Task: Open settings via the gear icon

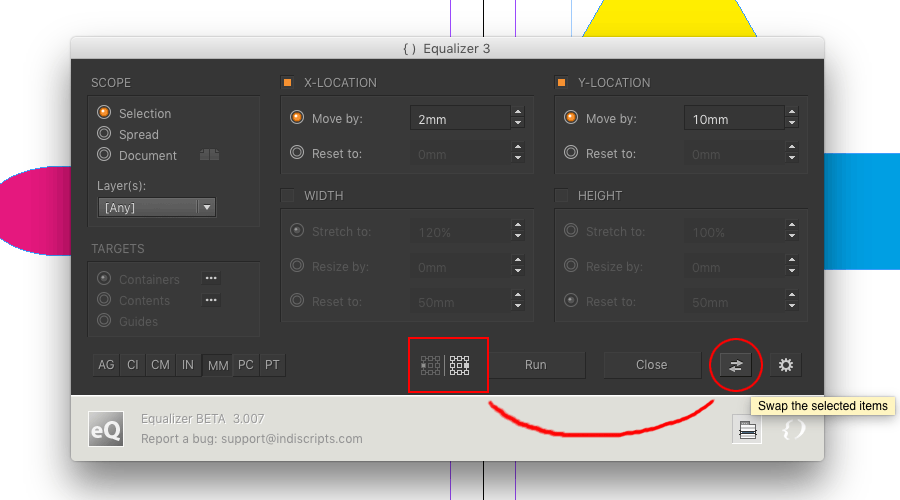Action: [785, 365]
